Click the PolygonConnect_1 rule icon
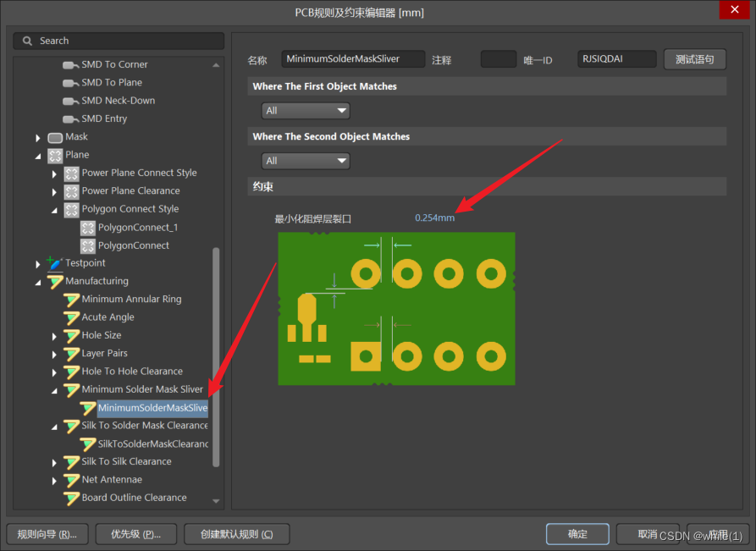 pos(88,228)
